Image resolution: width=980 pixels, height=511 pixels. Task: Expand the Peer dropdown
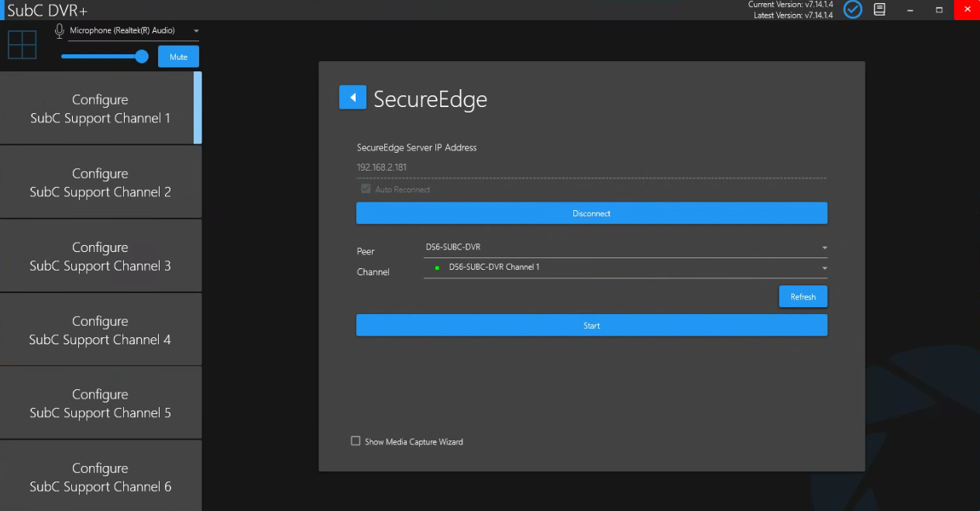click(x=625, y=247)
